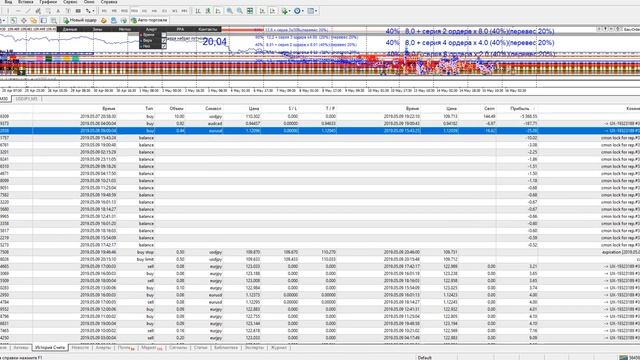
Task: Open the Справка menu
Action: (x=109, y=2)
